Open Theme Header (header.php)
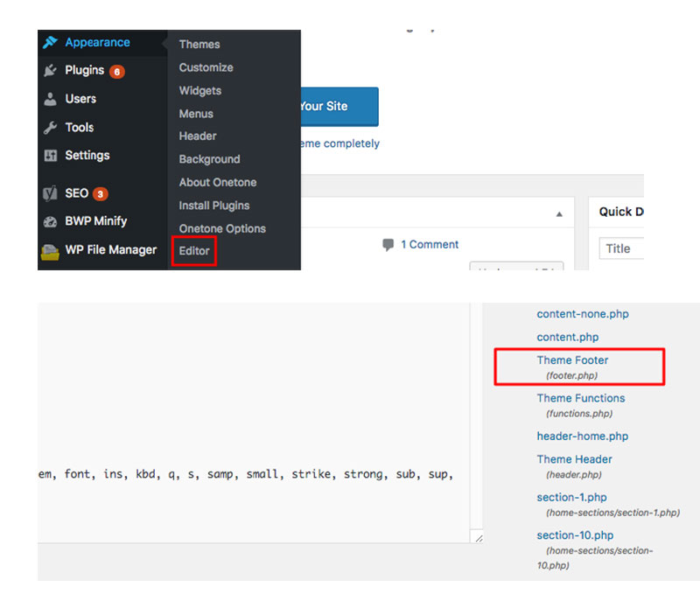Image resolution: width=700 pixels, height=615 pixels. pyautogui.click(x=574, y=459)
